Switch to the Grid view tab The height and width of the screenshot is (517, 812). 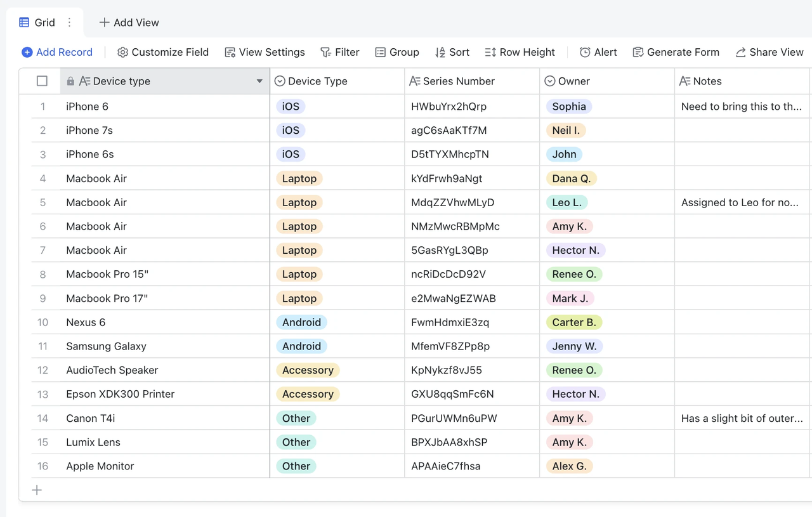(37, 23)
